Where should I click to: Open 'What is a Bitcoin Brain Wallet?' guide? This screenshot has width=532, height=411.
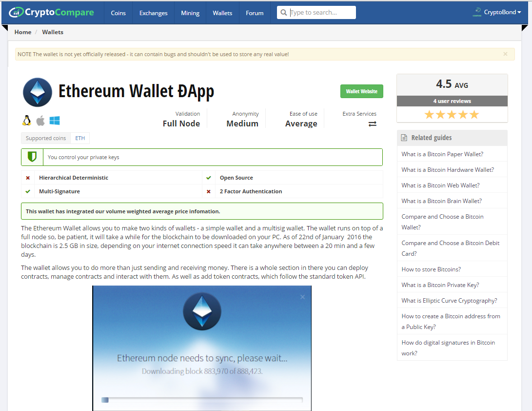click(441, 201)
